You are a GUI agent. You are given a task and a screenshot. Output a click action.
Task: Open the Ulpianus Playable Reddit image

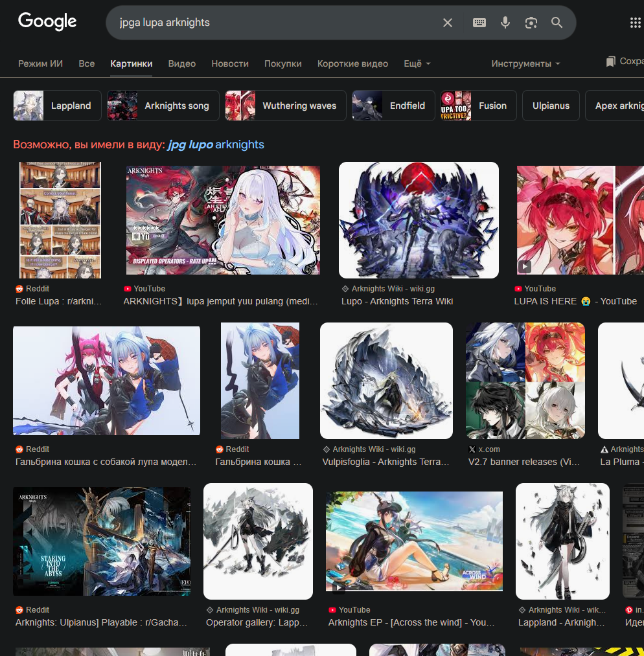click(102, 541)
